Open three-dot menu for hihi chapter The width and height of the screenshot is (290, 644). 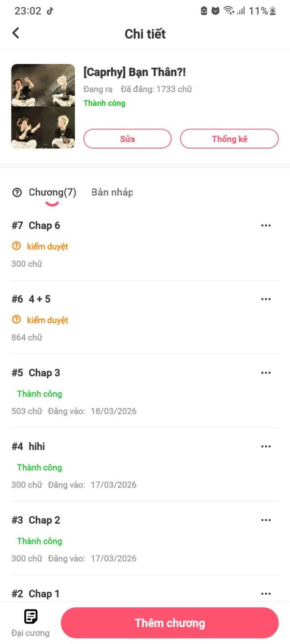266,446
